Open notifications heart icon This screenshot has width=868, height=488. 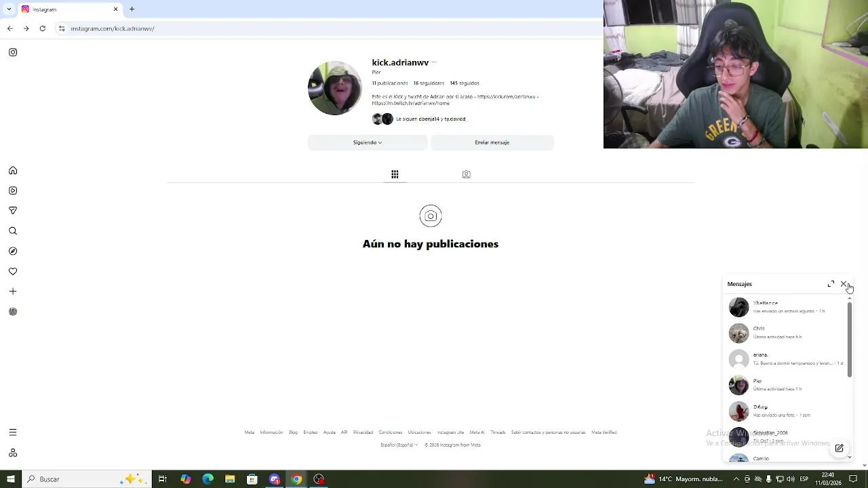13,271
